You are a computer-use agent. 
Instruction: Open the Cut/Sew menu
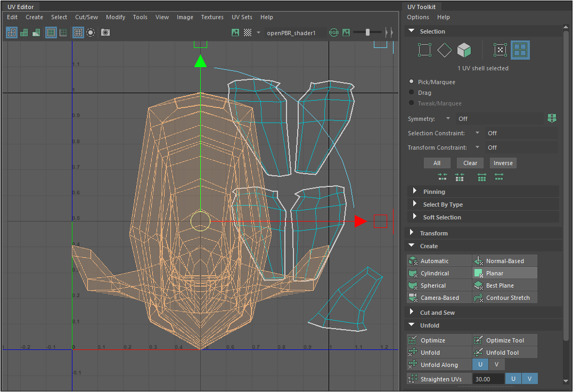(x=86, y=17)
